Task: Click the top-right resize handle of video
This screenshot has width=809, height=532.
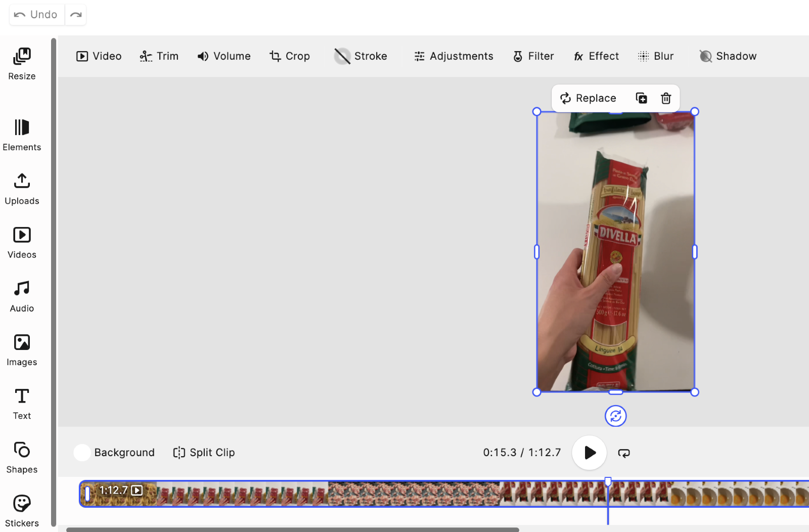Action: (x=695, y=112)
